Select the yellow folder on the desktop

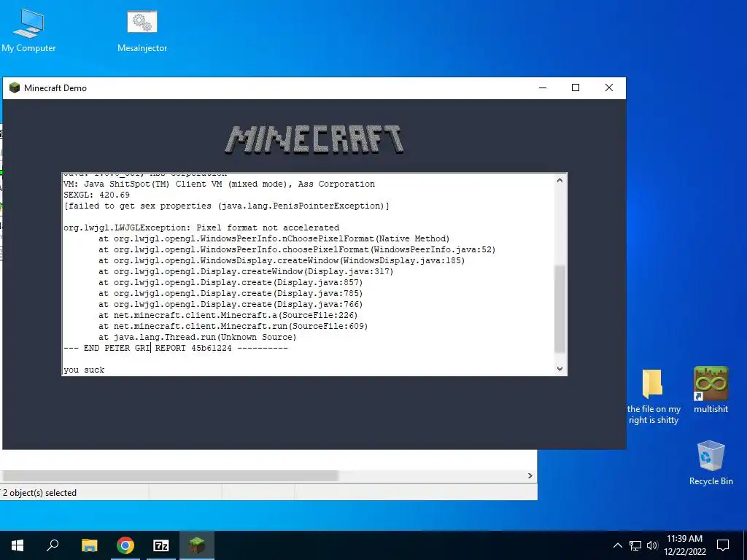point(653,395)
